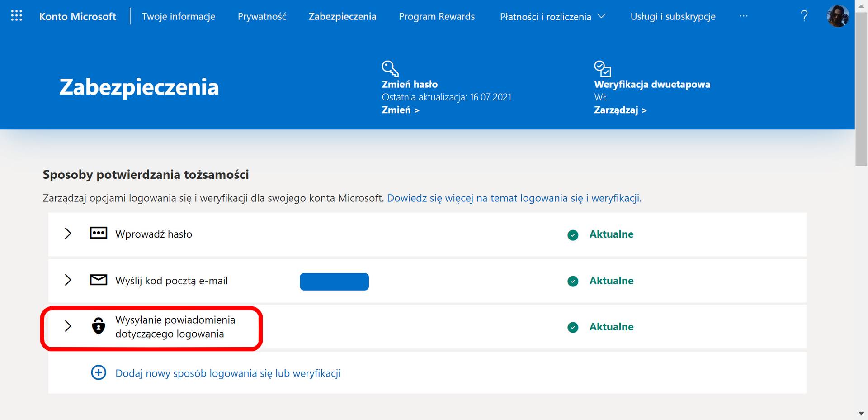Click the two-step verification checkmark icon
This screenshot has height=420, width=868.
point(602,69)
